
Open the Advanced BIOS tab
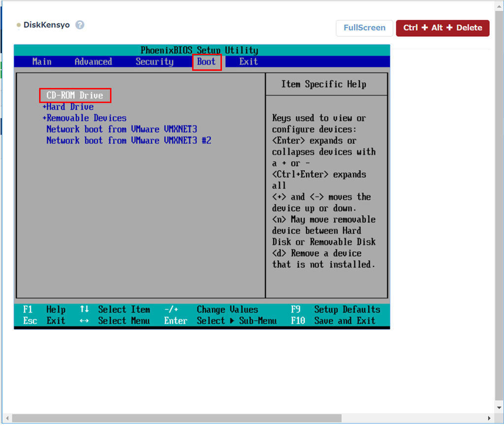(93, 61)
